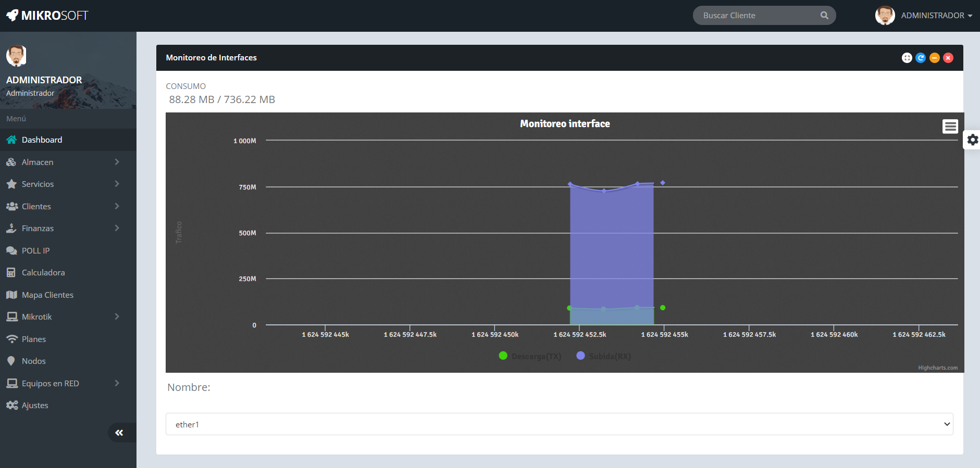Open the Clientes menu
This screenshot has width=980, height=468.
click(68, 207)
